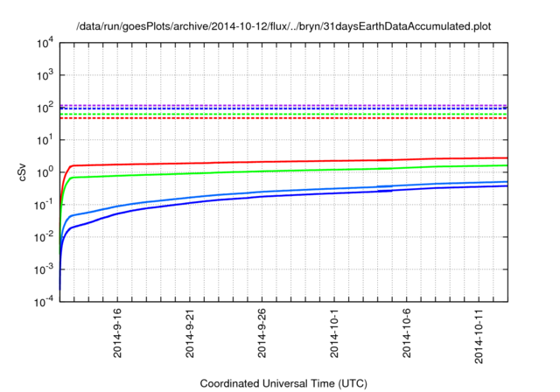
Task: Click the 10^2 y-axis tick label
Action: (45, 108)
